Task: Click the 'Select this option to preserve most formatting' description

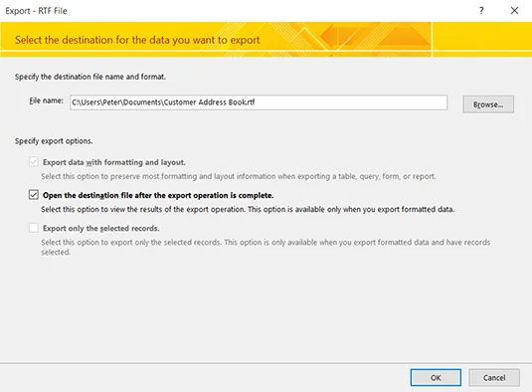Action: click(239, 176)
